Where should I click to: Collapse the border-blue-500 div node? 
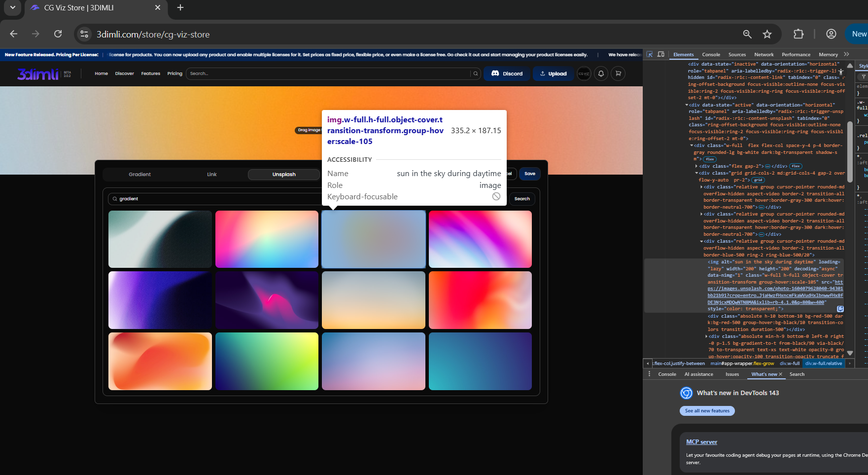[701, 241]
